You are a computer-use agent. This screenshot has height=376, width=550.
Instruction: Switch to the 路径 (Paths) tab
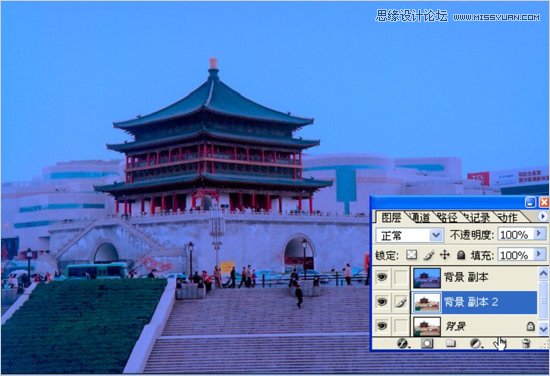447,218
